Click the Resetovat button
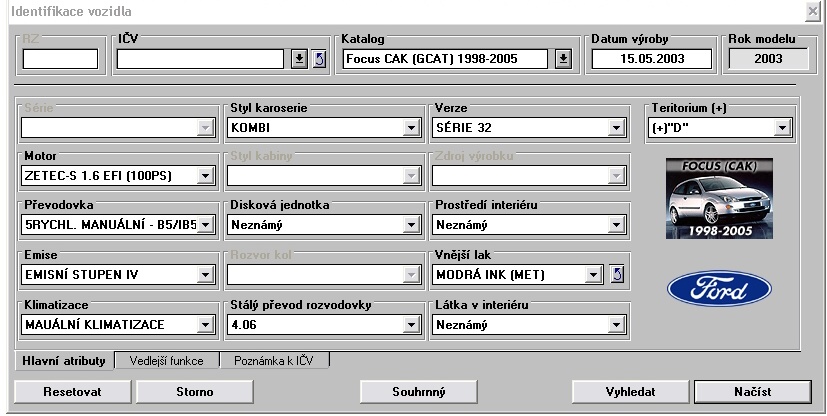 73,391
